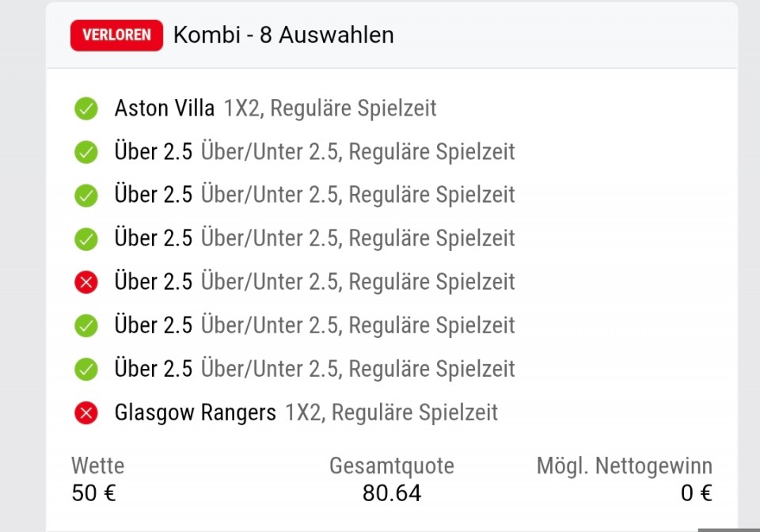Viewport: 760px width, 532px height.
Task: Click the Mögl. Nettogewinn label
Action: 625,465
